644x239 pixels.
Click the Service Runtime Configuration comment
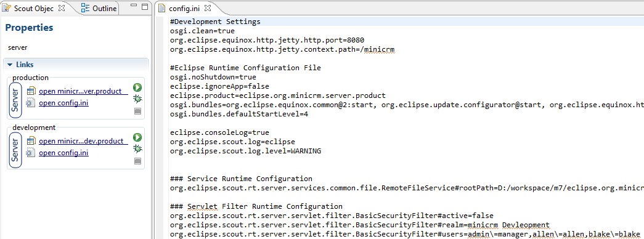pos(241,179)
